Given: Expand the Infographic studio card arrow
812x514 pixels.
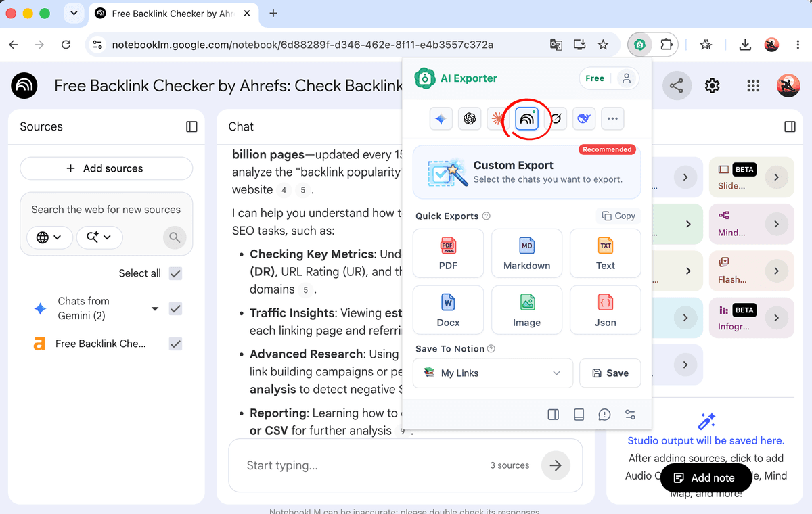Looking at the screenshot, I should point(776,317).
